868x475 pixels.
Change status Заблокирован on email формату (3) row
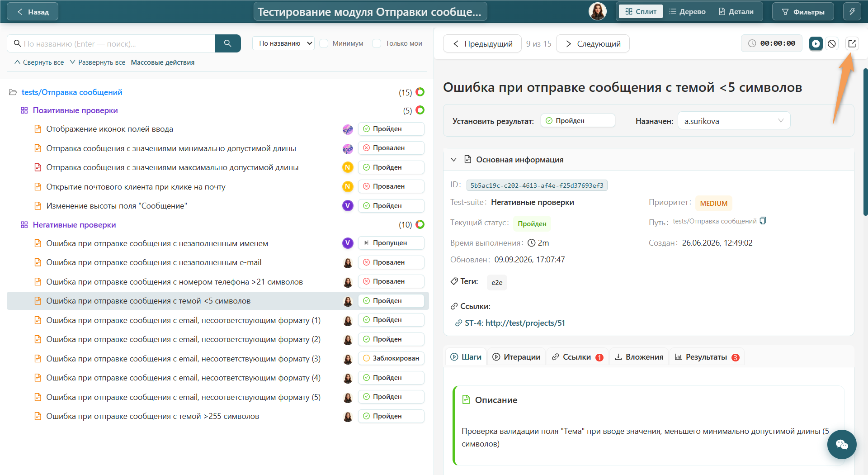tap(391, 358)
